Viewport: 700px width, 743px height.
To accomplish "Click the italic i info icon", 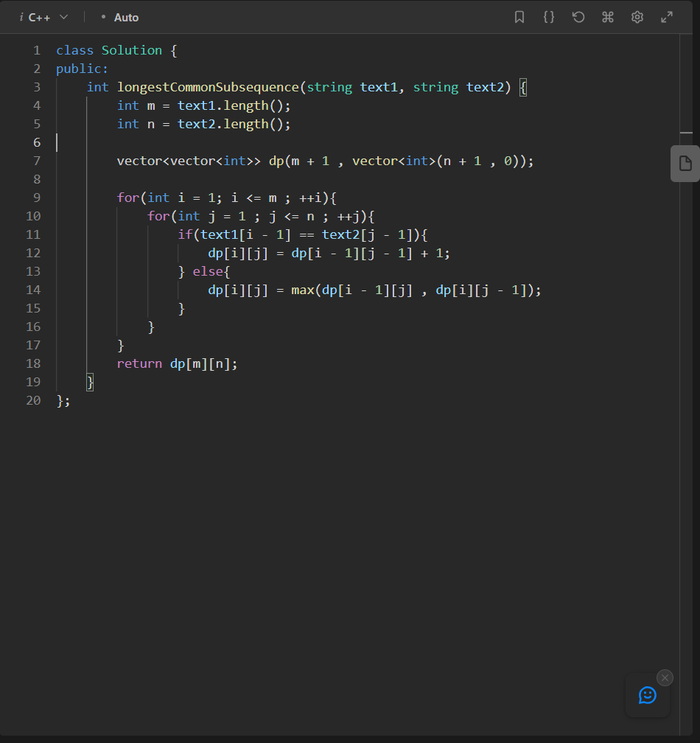I will [21, 18].
